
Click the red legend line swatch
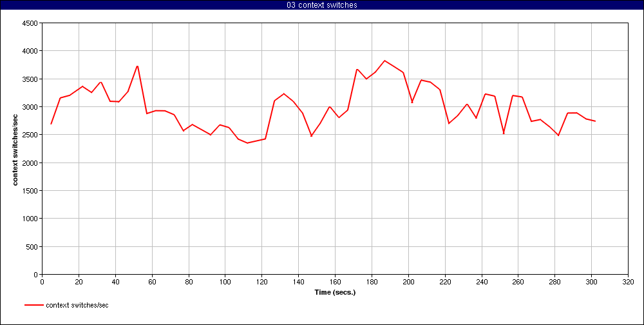[35, 305]
